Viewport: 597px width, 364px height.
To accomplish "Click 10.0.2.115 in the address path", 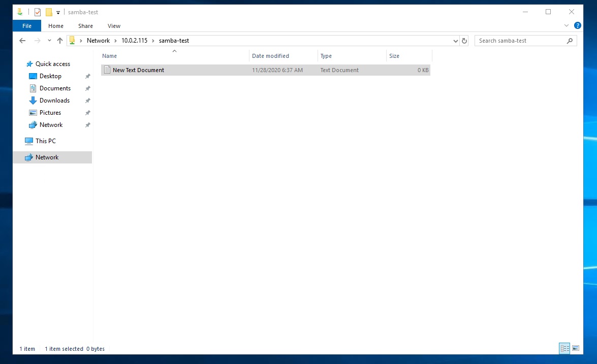I will (135, 41).
